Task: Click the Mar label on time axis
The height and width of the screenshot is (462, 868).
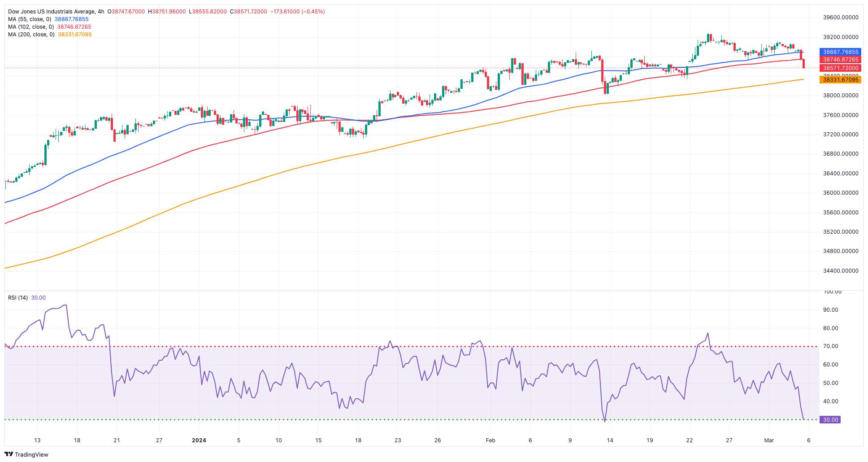Action: point(769,440)
